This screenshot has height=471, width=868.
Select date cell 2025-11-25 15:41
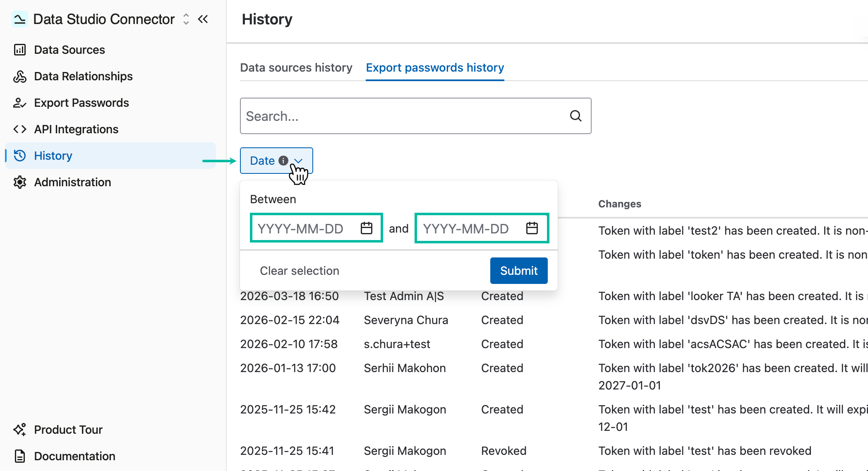287,451
